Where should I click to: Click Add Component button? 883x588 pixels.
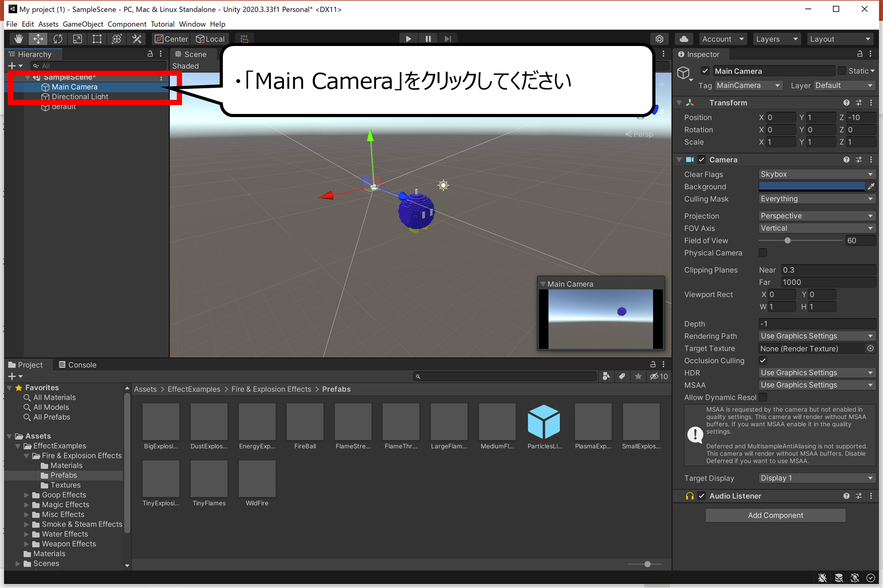click(x=775, y=515)
